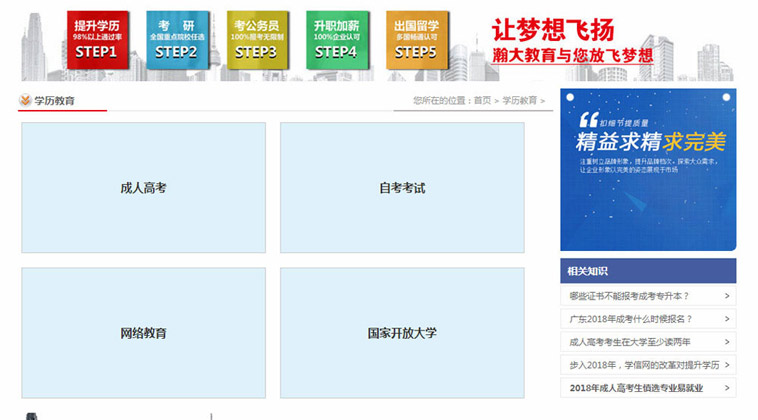Choose the green STEP4 升职加薪 banner
758x420 pixels.
tap(335, 40)
